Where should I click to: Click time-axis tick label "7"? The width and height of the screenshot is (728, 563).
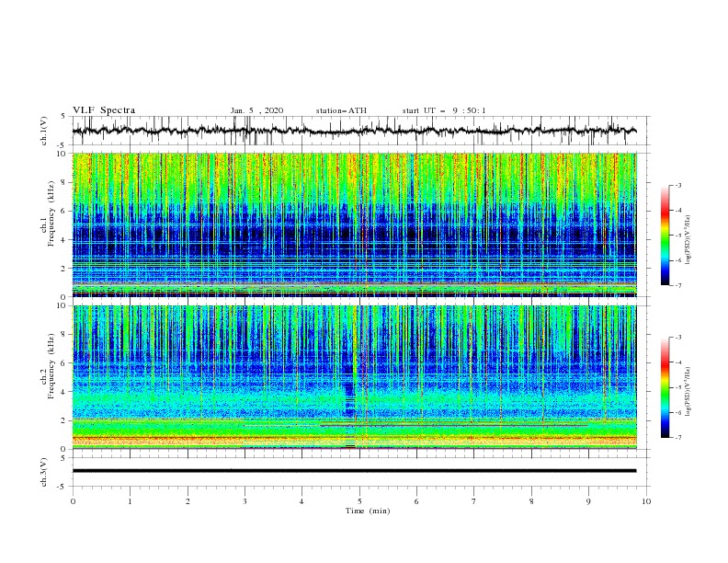[x=474, y=501]
